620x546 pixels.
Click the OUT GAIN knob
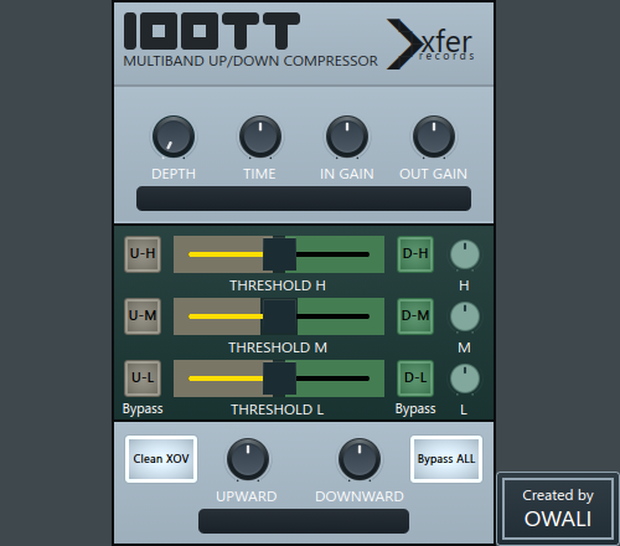[434, 136]
